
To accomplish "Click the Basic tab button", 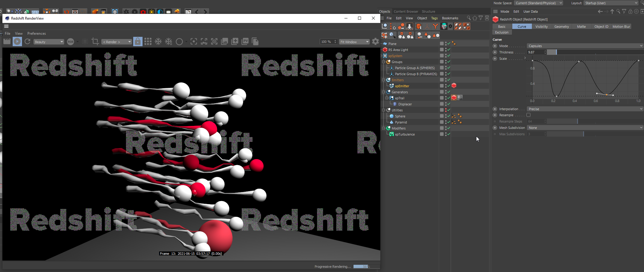I will [502, 27].
